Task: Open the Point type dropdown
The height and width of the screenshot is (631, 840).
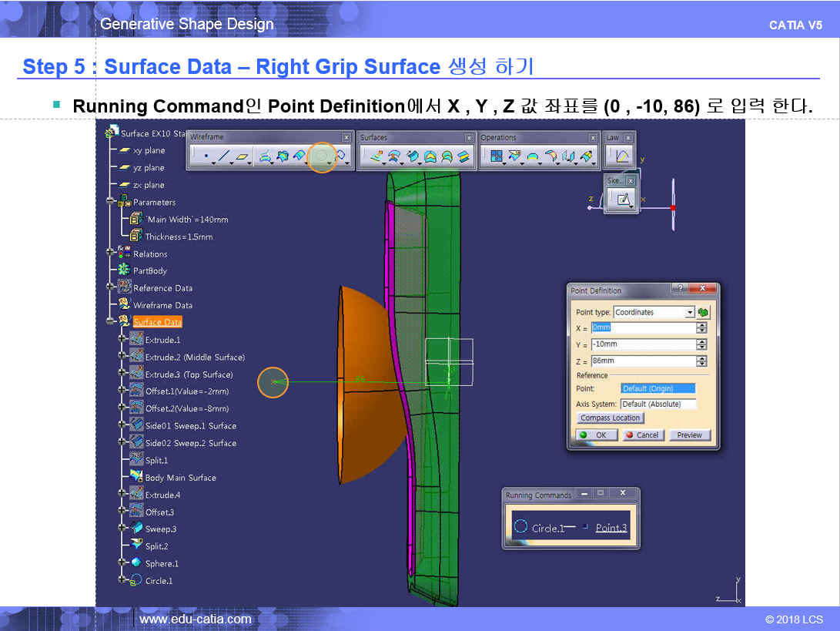Action: [690, 312]
